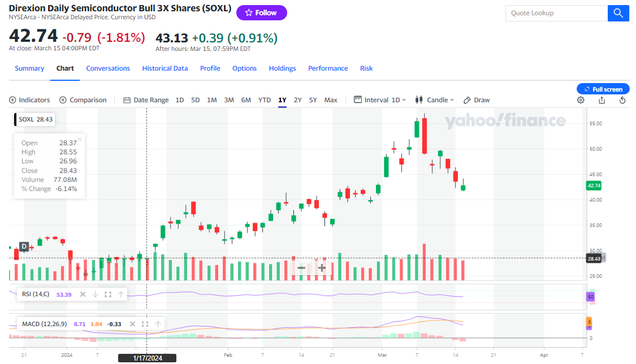The image size is (636, 364).
Task: Select the 6M range
Action: click(x=246, y=100)
